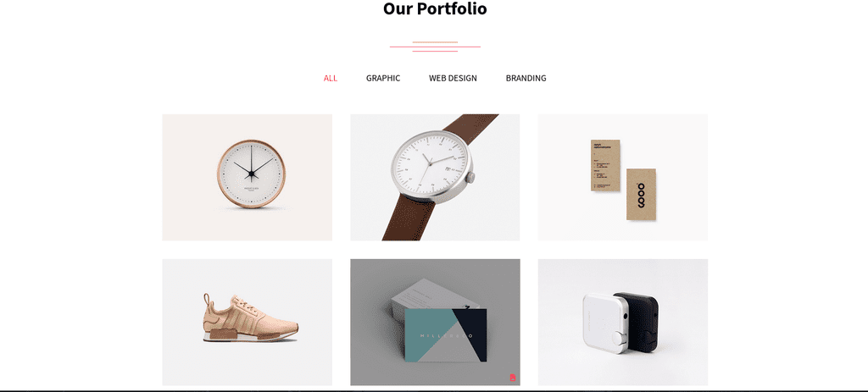The width and height of the screenshot is (868, 392).
Task: Open the copper wall clock project
Action: point(247,178)
